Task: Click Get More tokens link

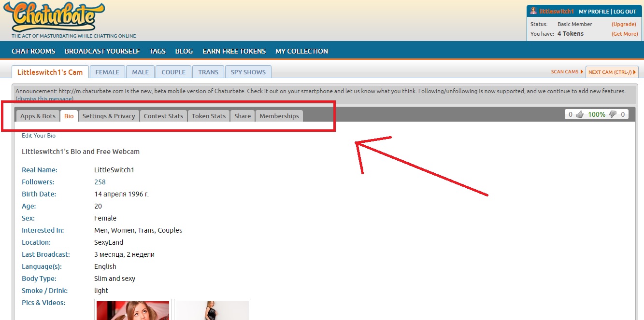Action: click(x=625, y=34)
